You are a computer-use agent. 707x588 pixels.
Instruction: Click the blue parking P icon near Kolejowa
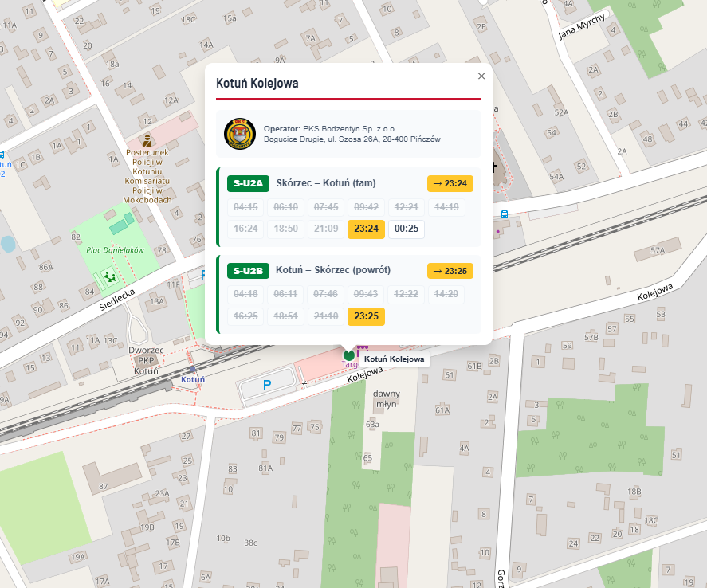click(x=267, y=385)
